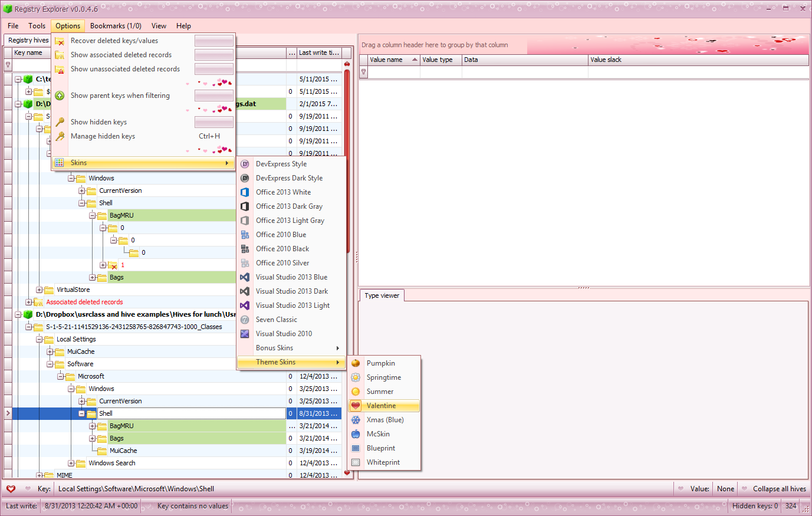
Task: Toggle the Recover deleted keys/values switch
Action: click(214, 41)
